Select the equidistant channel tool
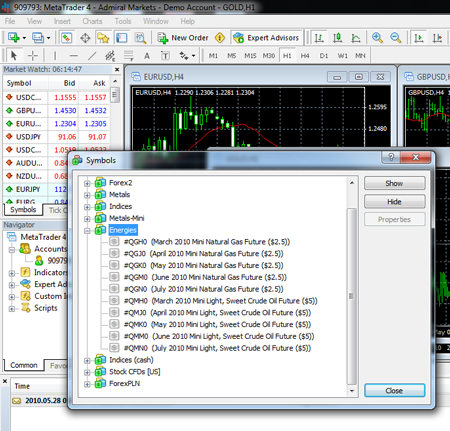The image size is (450, 431). (x=110, y=55)
